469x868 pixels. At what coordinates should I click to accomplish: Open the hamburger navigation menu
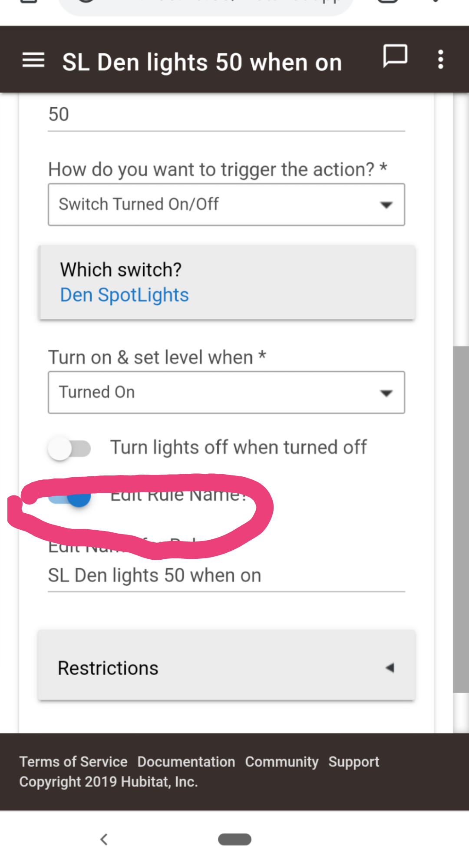(x=33, y=60)
